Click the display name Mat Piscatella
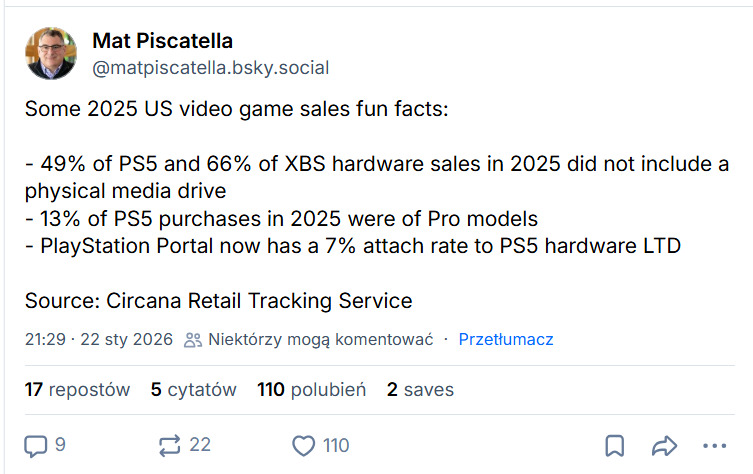Image resolution: width=753 pixels, height=474 pixels. (x=162, y=41)
